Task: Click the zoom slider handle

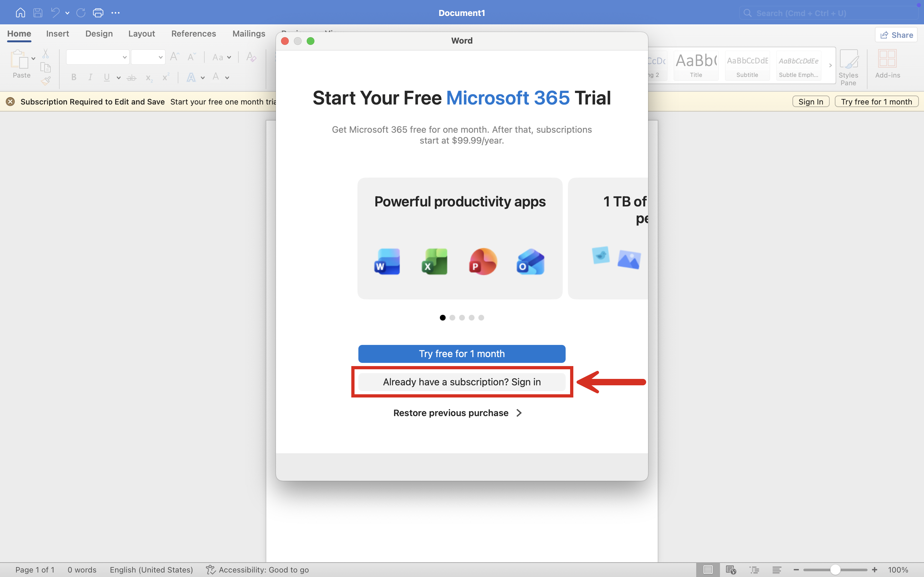Action: click(x=835, y=570)
